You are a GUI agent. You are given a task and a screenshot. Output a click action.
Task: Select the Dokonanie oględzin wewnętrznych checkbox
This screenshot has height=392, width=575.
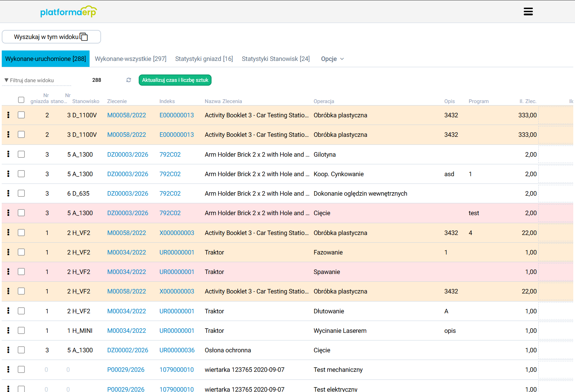[x=21, y=193]
